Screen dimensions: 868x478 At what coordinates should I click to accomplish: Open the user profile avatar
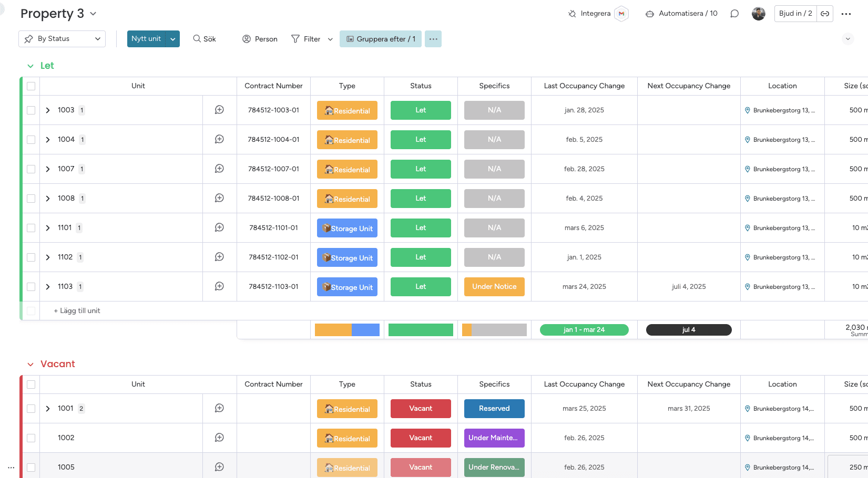[x=758, y=14]
